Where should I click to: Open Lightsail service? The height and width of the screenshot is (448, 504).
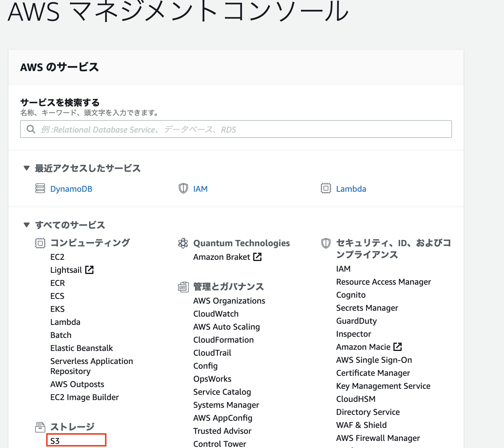[x=66, y=270]
